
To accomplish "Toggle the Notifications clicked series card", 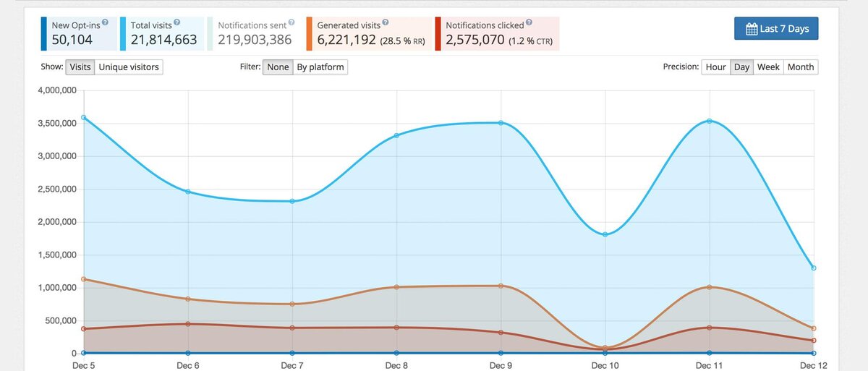I will [x=498, y=33].
